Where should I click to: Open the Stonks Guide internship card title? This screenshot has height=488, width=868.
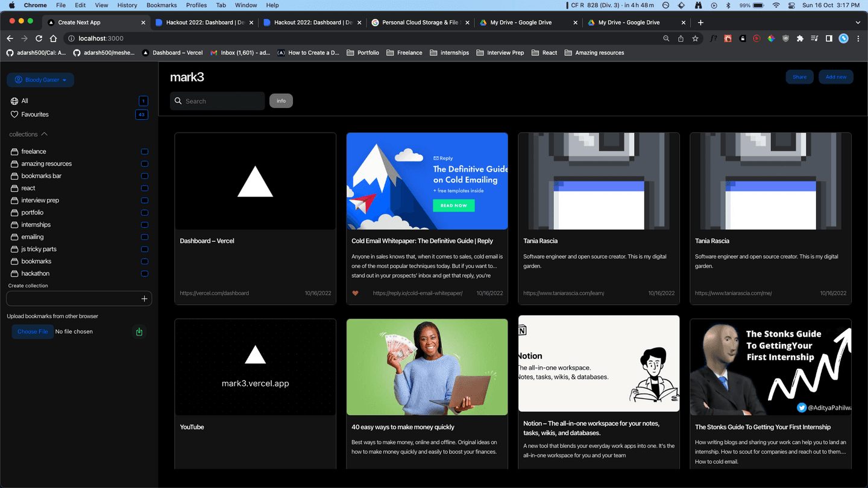pyautogui.click(x=763, y=427)
